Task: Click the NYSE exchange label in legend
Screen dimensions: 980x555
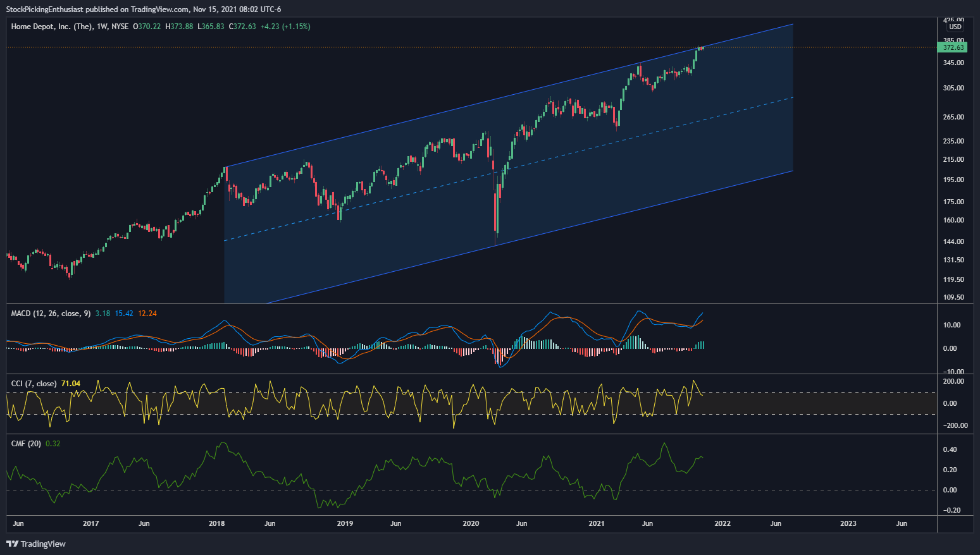Action: click(x=120, y=27)
